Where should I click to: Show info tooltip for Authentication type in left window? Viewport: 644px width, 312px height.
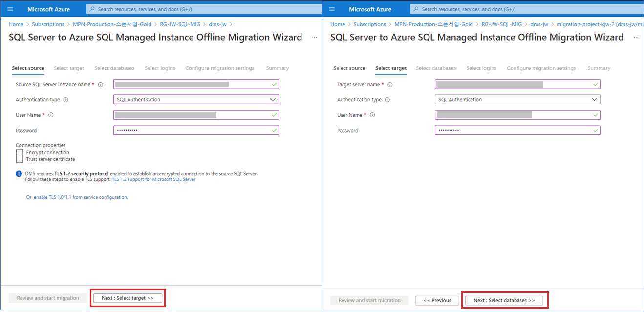coord(66,100)
